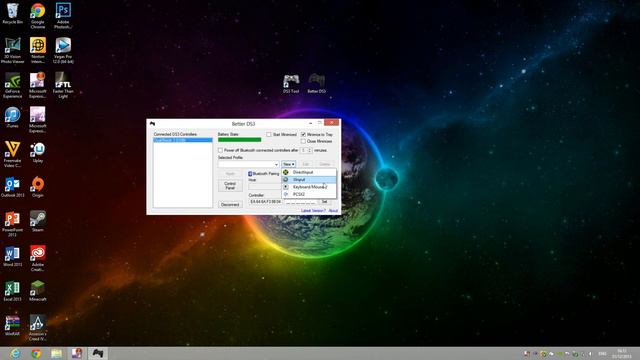
Task: Launch Origin desktop shortcut
Action: [x=38, y=187]
